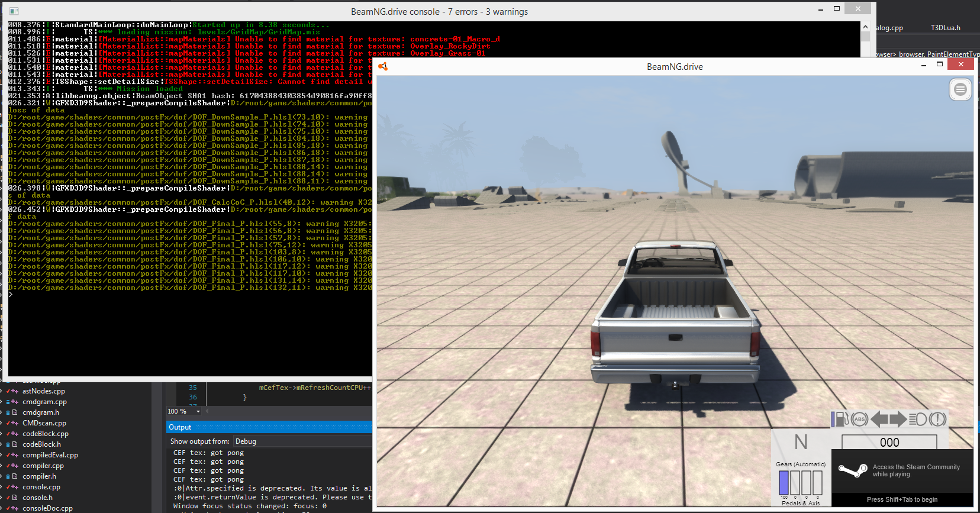Viewport: 980px width, 513px height.
Task: Select astNodes.cpp in the solution tree
Action: (44, 391)
